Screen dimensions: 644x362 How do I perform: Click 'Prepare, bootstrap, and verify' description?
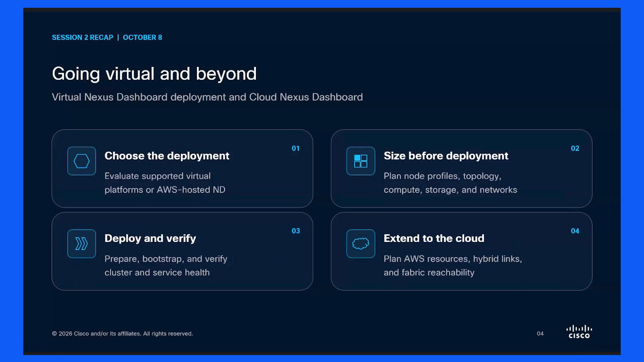(166, 265)
